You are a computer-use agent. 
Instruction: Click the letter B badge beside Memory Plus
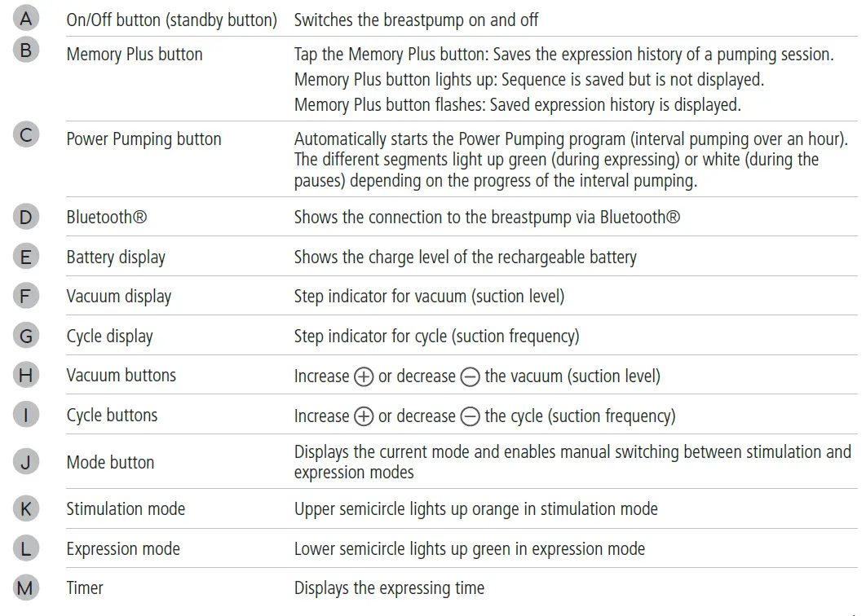click(x=26, y=51)
